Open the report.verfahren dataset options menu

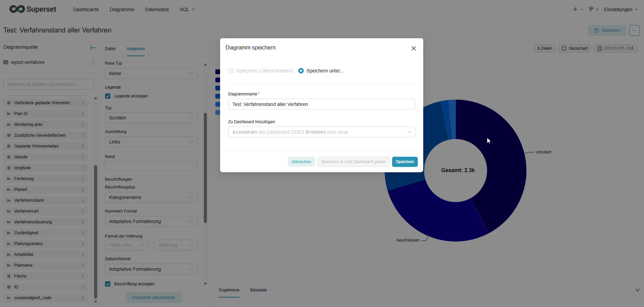pyautogui.click(x=93, y=62)
